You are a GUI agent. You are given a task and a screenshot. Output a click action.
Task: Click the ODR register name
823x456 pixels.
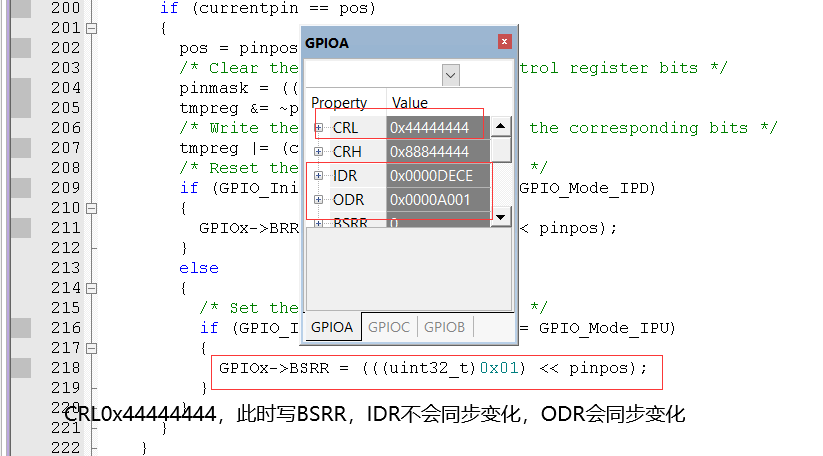tap(349, 200)
